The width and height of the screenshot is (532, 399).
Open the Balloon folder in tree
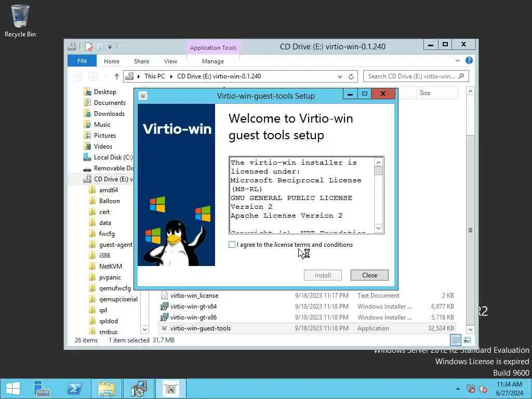pyautogui.click(x=109, y=201)
